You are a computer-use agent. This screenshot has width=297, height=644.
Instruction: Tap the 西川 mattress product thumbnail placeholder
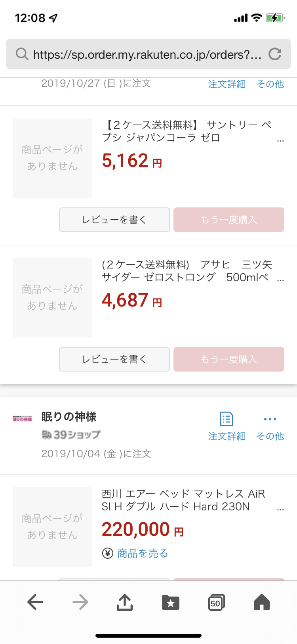pyautogui.click(x=52, y=527)
